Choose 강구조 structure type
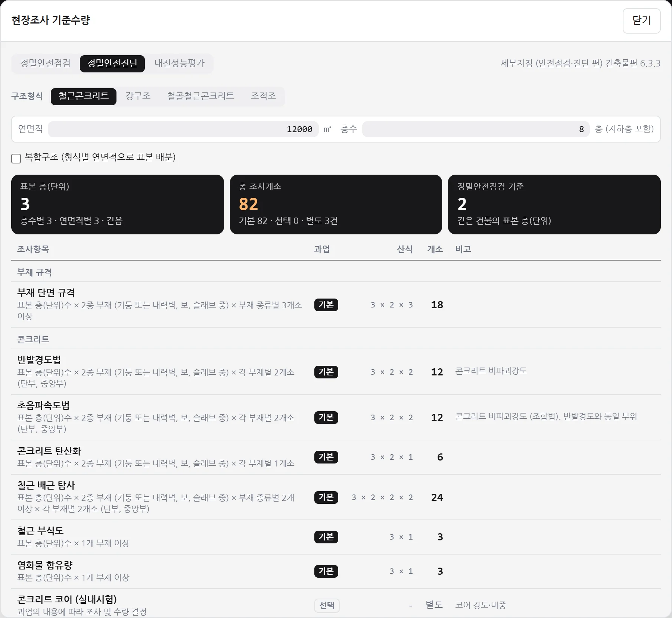672x618 pixels. pos(138,96)
